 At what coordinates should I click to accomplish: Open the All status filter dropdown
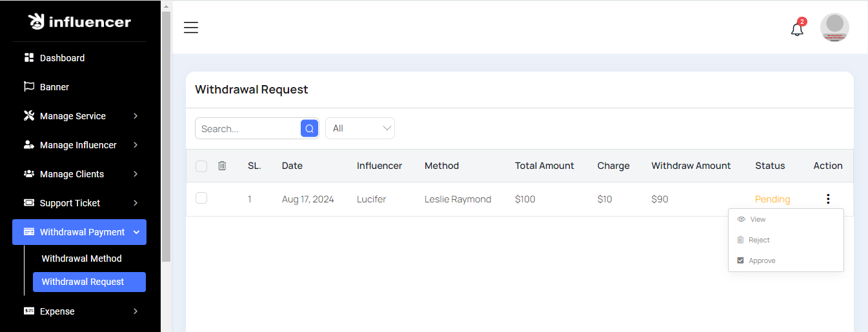click(359, 128)
